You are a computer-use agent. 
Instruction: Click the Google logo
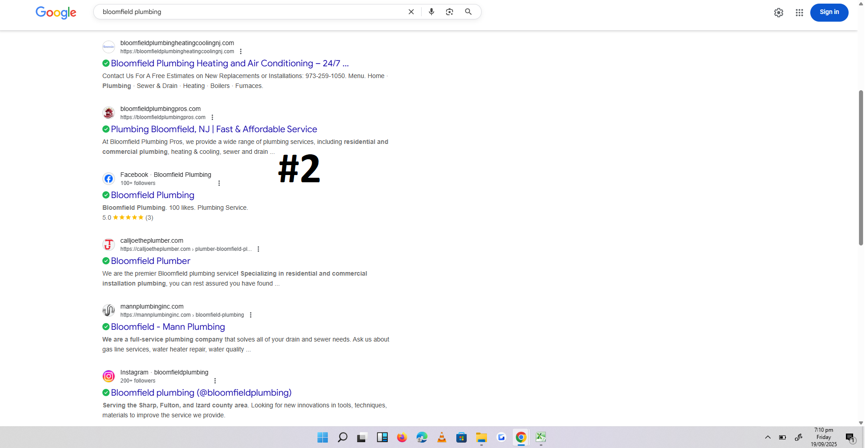point(56,12)
